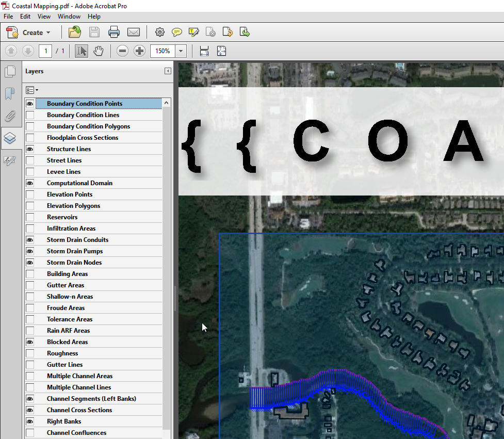This screenshot has height=439, width=504.
Task: Expand the Create button dropdown
Action: (48, 32)
